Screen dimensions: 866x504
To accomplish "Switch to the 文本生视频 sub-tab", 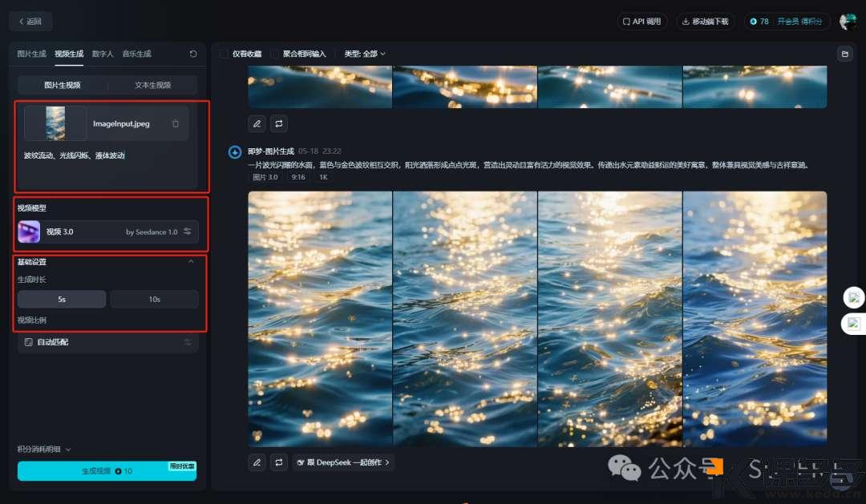I will 152,85.
